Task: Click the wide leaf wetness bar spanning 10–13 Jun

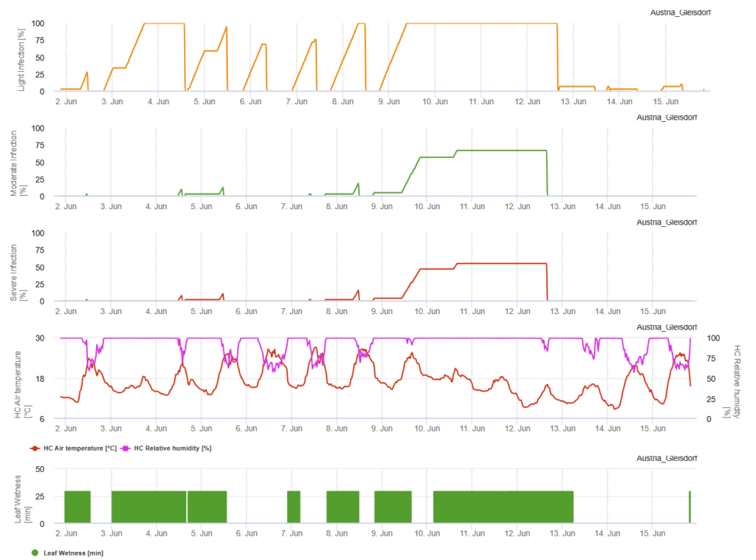Action: pyautogui.click(x=503, y=507)
